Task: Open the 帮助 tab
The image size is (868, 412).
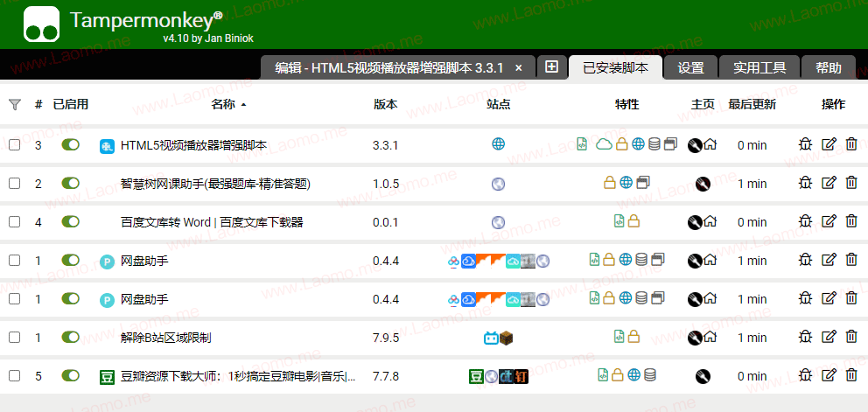Action: pyautogui.click(x=828, y=67)
